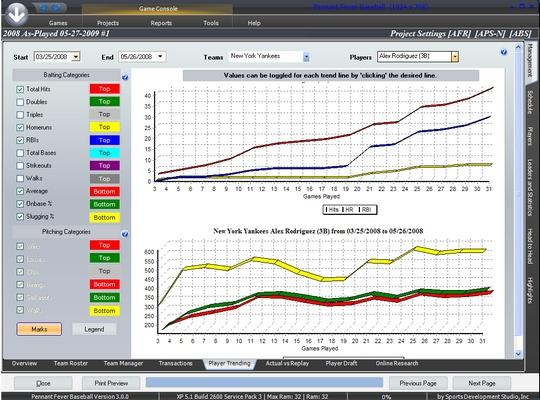Click yellow Top swatch for Homeruns
Viewport: 540px width, 400px height.
(x=105, y=127)
